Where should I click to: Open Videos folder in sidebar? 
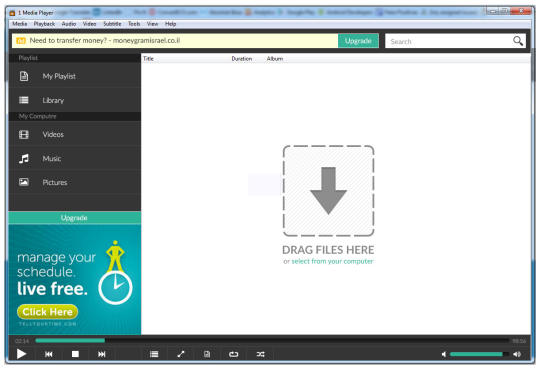click(74, 134)
